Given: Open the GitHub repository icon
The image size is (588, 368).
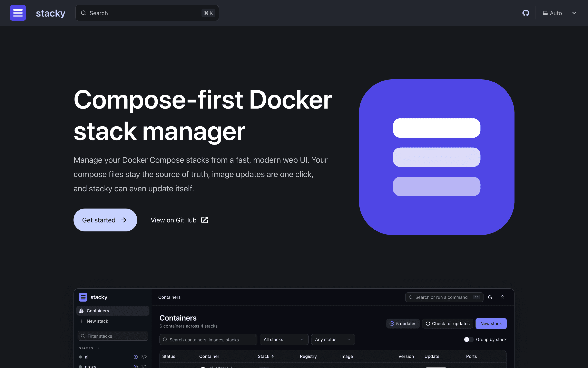Looking at the screenshot, I should (x=526, y=13).
